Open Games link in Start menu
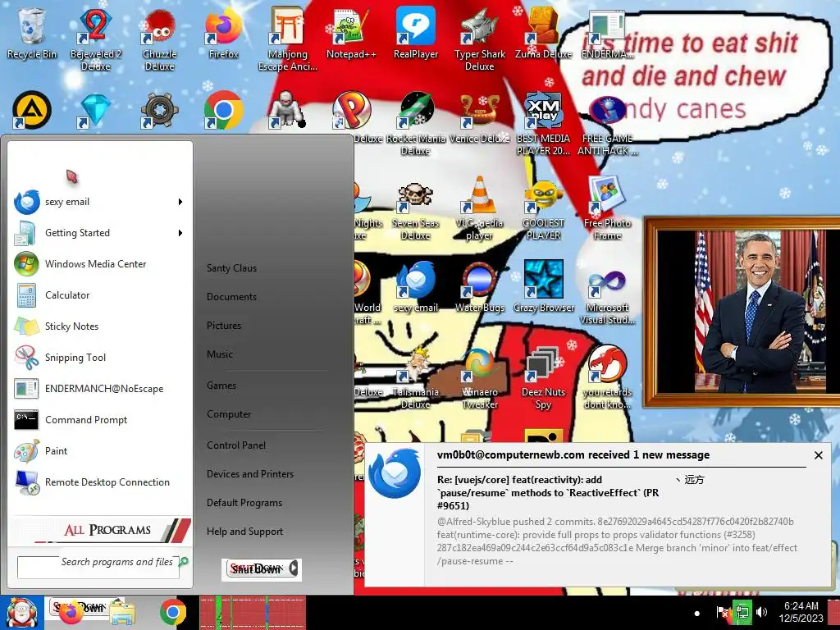This screenshot has width=840, height=630. point(221,386)
